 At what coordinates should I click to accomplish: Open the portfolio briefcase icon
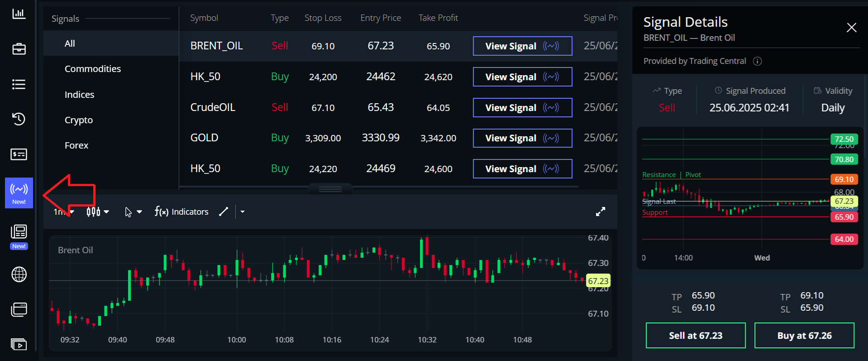pyautogui.click(x=19, y=49)
